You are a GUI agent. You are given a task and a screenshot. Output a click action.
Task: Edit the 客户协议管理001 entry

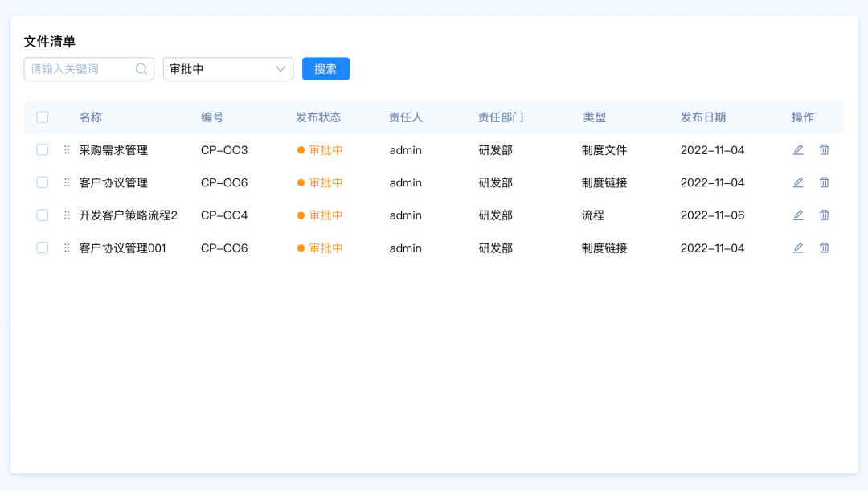pos(798,248)
